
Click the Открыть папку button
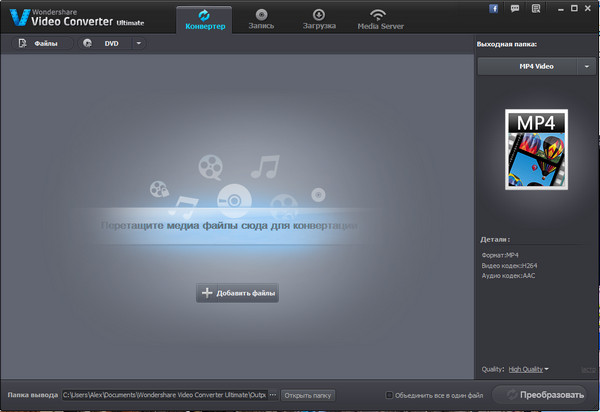pyautogui.click(x=307, y=395)
